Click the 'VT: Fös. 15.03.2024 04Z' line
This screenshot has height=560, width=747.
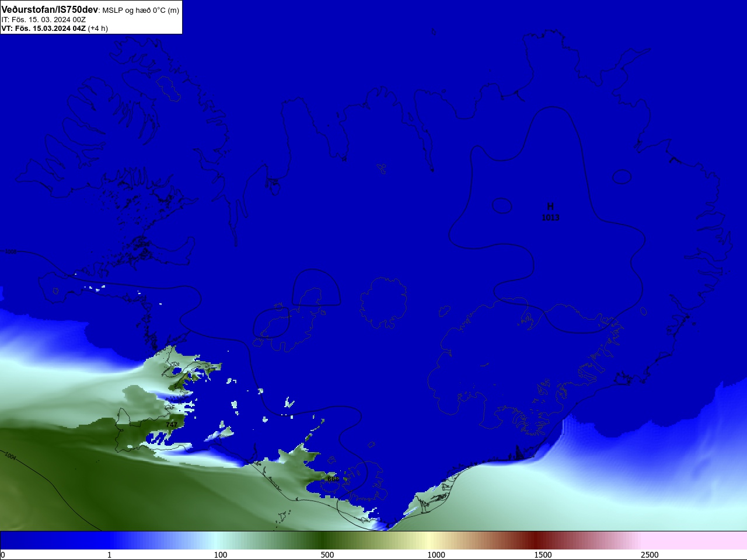(x=43, y=28)
